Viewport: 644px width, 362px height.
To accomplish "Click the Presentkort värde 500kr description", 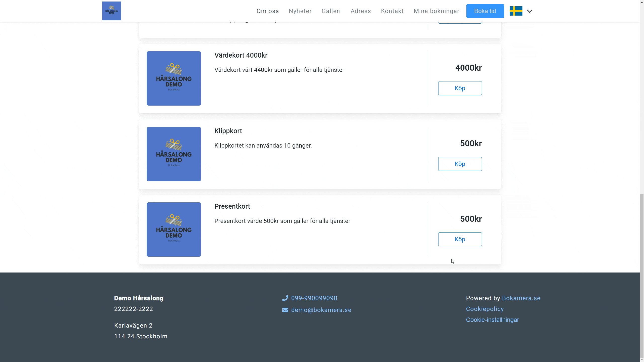I will [x=282, y=221].
